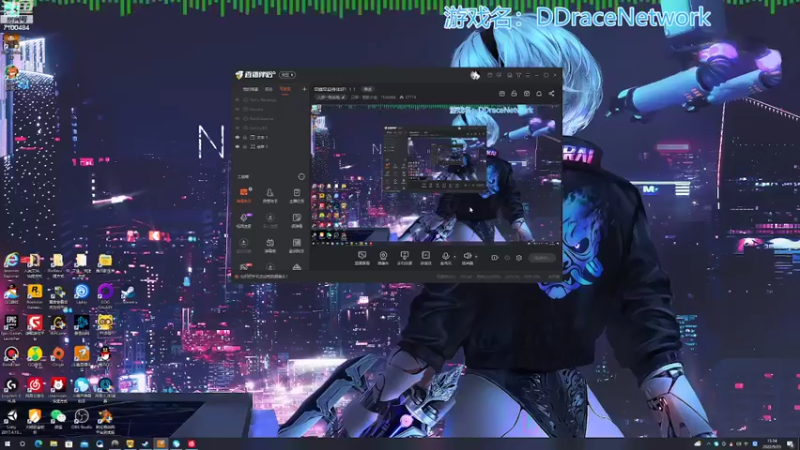The height and width of the screenshot is (450, 800).
Task: Open Uplay desktop icon
Action: point(82,291)
